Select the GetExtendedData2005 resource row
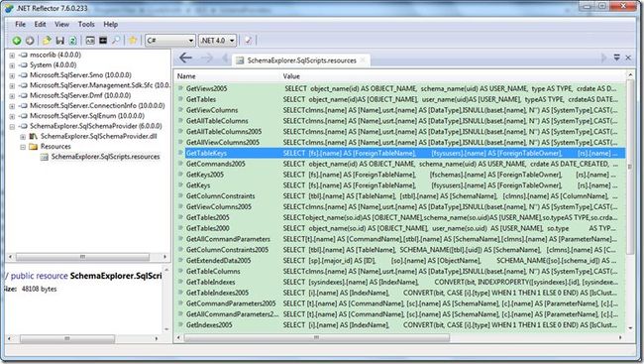This screenshot has width=644, height=364. 401,260
